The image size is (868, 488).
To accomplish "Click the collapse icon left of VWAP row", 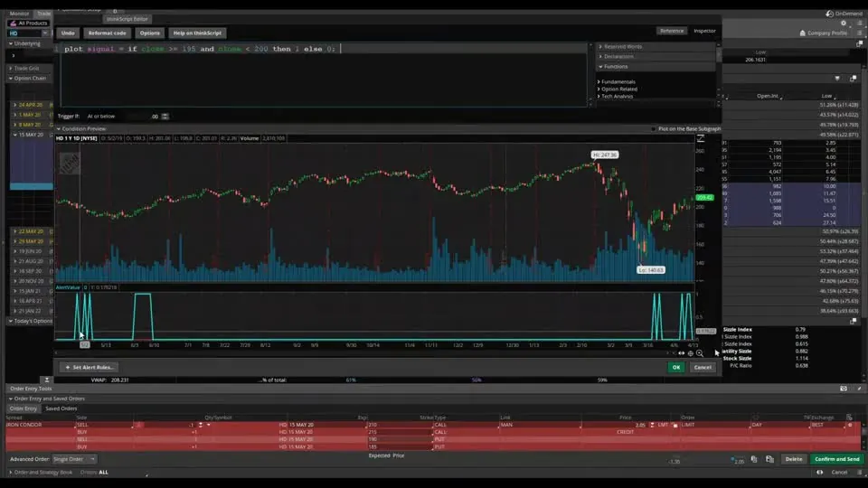I will pyautogui.click(x=47, y=380).
